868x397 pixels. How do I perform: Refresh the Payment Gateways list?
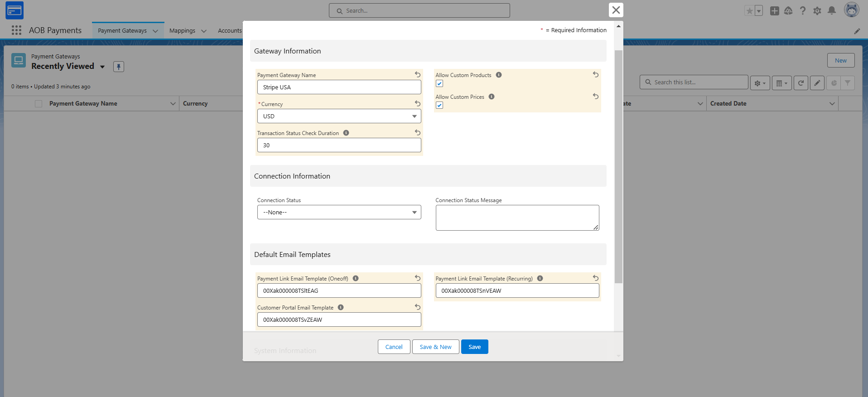point(801,83)
